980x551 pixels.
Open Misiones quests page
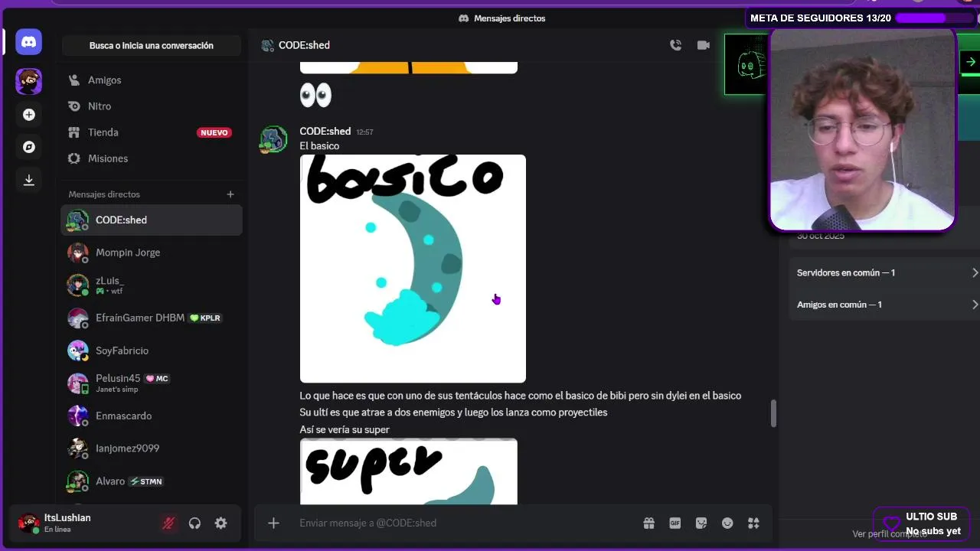[x=152, y=158]
